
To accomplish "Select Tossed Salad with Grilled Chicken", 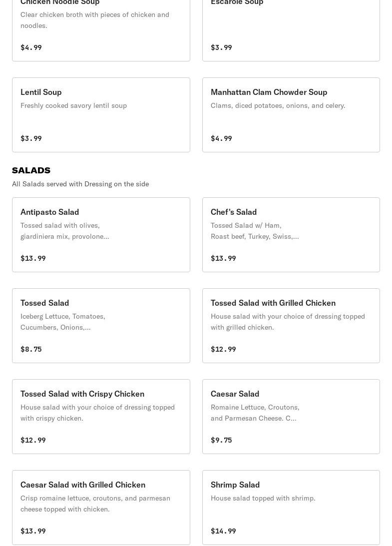I will 291,326.
